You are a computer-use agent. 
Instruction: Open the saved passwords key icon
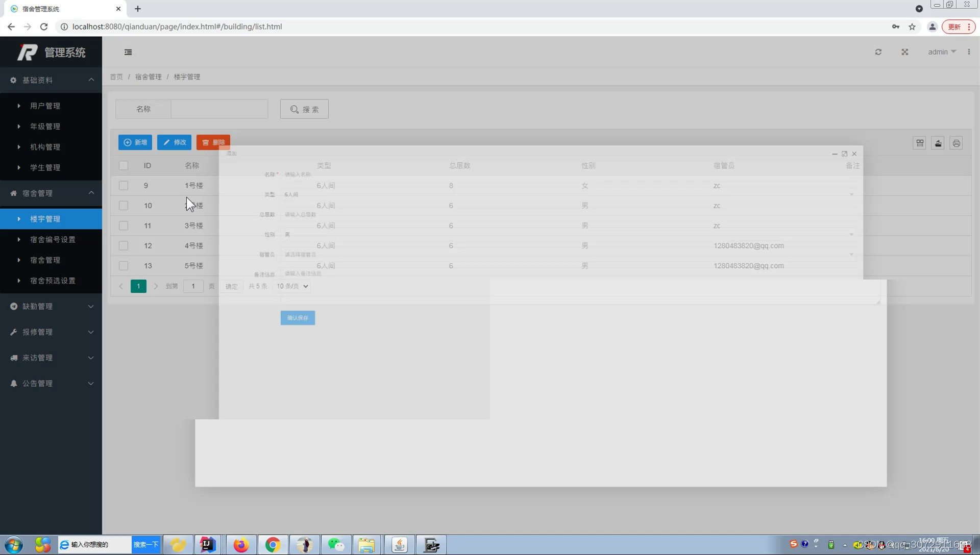pos(896,27)
